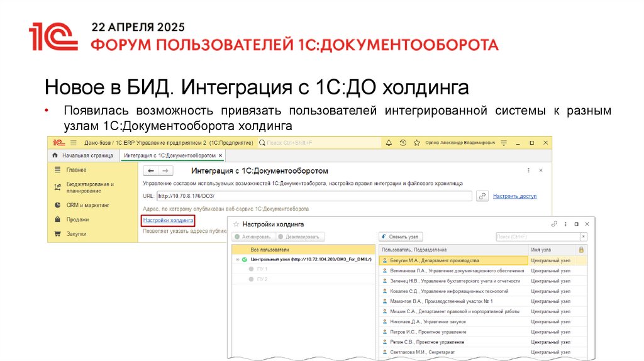This screenshot has height=361, width=644.
Task: Sort by Пользователь, Подразделение column header
Action: [x=453, y=250]
